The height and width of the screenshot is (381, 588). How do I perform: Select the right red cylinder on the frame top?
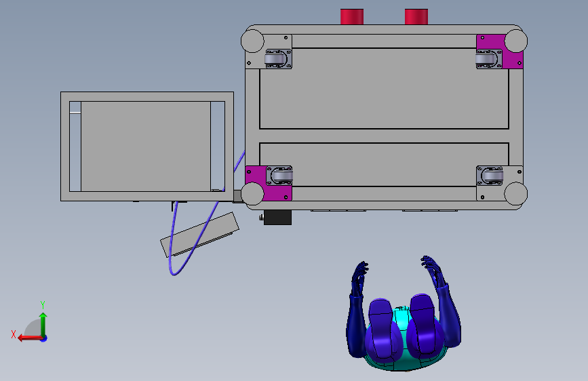416,17
